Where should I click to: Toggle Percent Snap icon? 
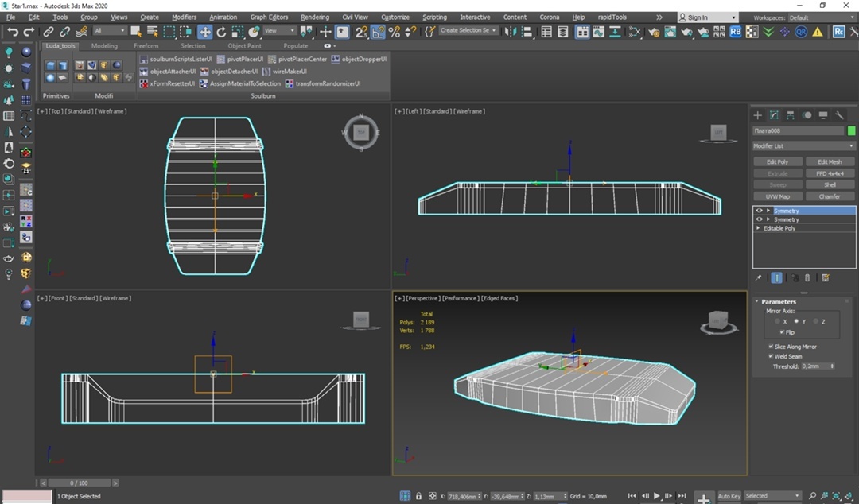click(394, 32)
